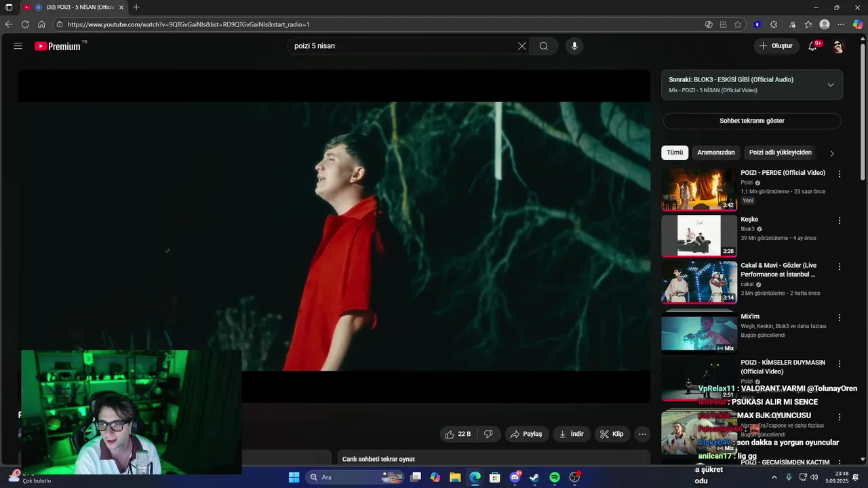Open the Mix'im playlist thumbnail
The width and height of the screenshot is (868, 488).
coord(699,332)
